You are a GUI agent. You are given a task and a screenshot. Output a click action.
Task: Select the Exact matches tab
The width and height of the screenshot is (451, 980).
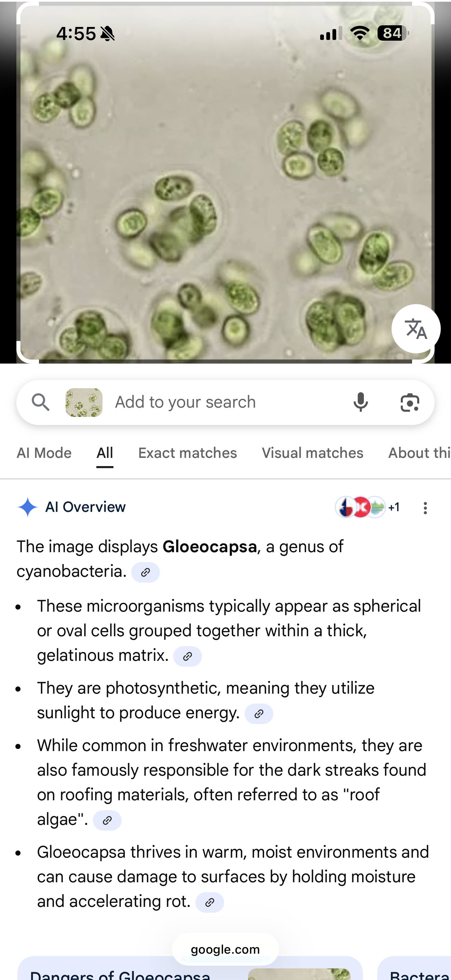click(188, 453)
